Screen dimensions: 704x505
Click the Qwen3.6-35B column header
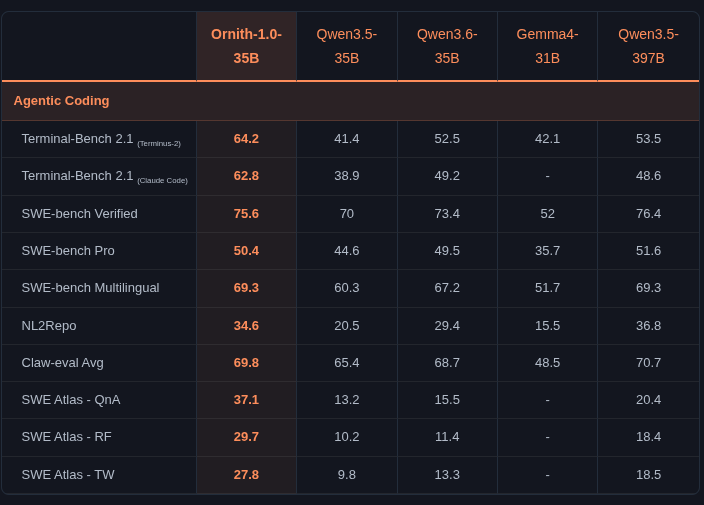point(447,46)
